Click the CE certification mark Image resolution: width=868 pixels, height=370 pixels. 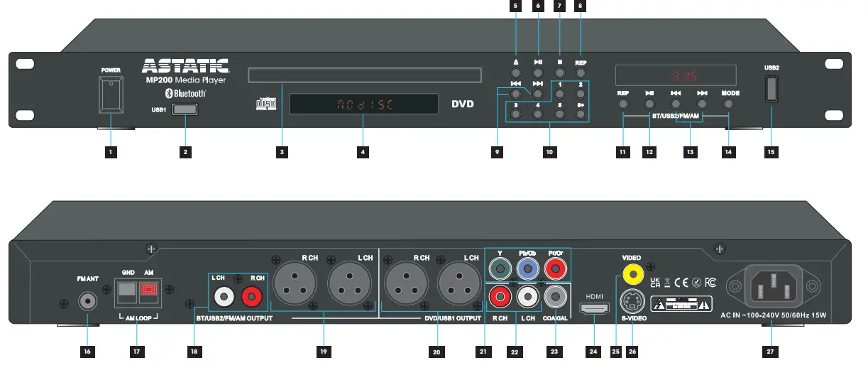(683, 283)
